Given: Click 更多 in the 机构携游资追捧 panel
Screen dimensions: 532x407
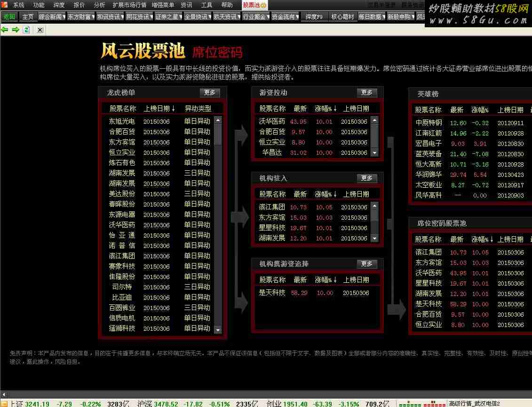Looking at the screenshot, I should 367,264.
